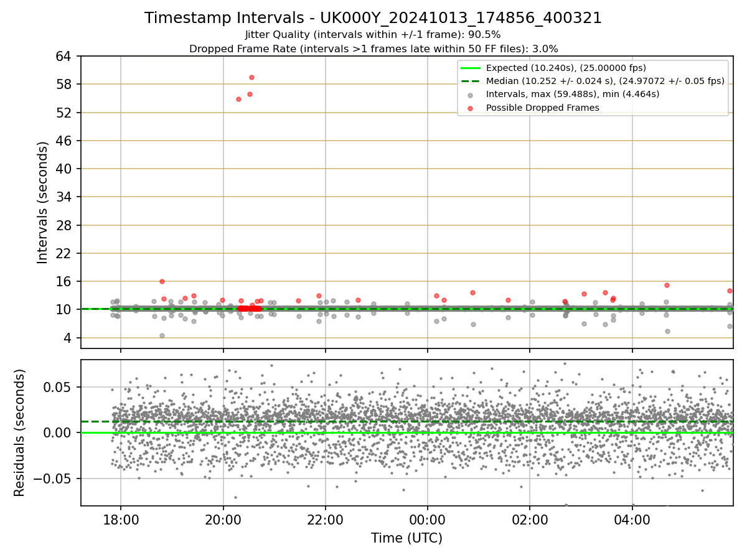
Task: Click the plot title 'Timestamp Intervals - UK000Y_20241013_174856_400321'
Action: (373, 18)
